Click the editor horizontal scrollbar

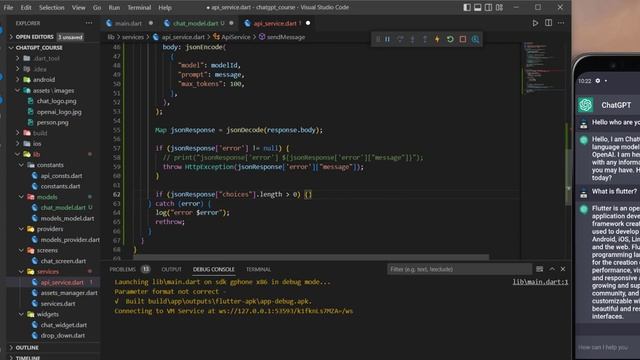tap(311, 257)
